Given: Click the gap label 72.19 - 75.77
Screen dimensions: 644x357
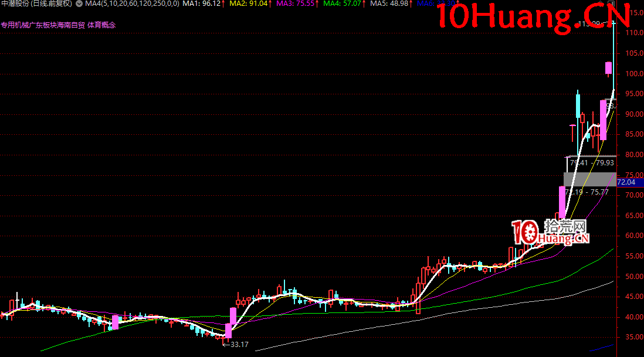Looking at the screenshot, I should tap(587, 192).
